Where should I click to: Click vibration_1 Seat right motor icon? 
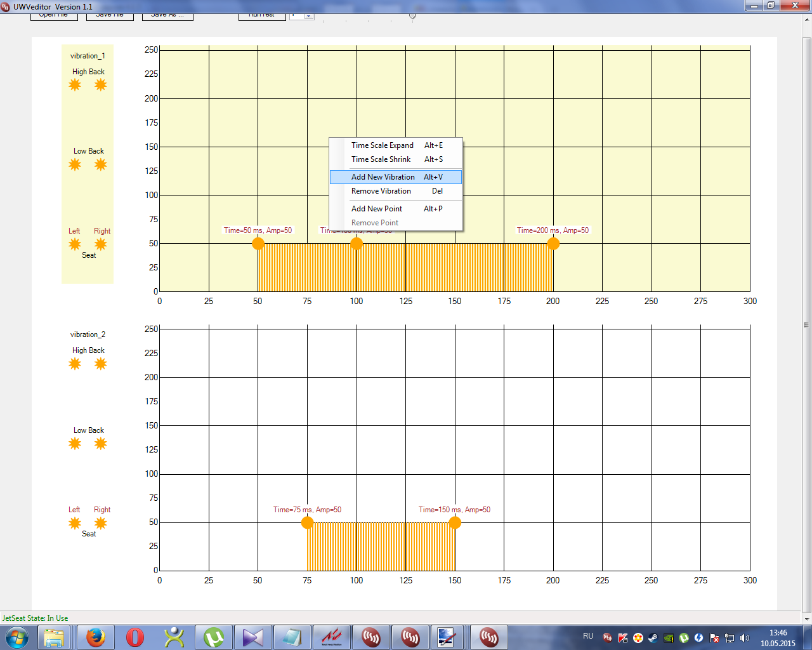coord(100,244)
